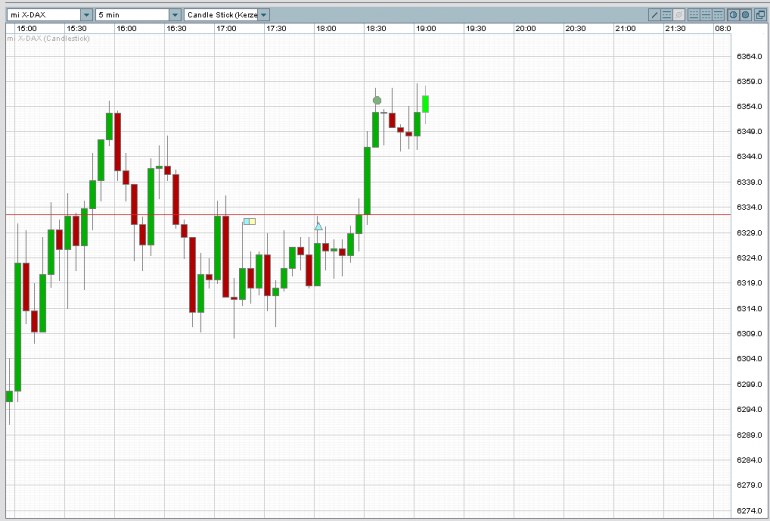Click the 6274.0 price axis label
770x521 pixels.
[749, 510]
